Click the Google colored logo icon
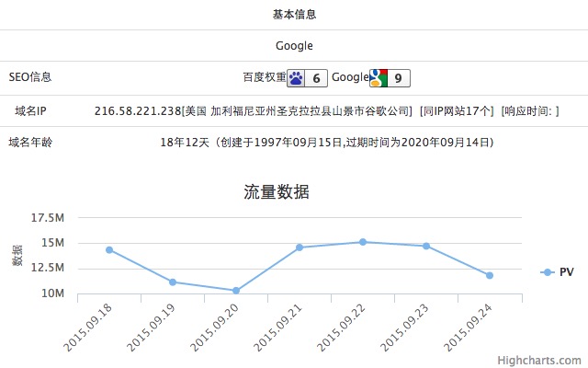This screenshot has width=588, height=368. (379, 78)
